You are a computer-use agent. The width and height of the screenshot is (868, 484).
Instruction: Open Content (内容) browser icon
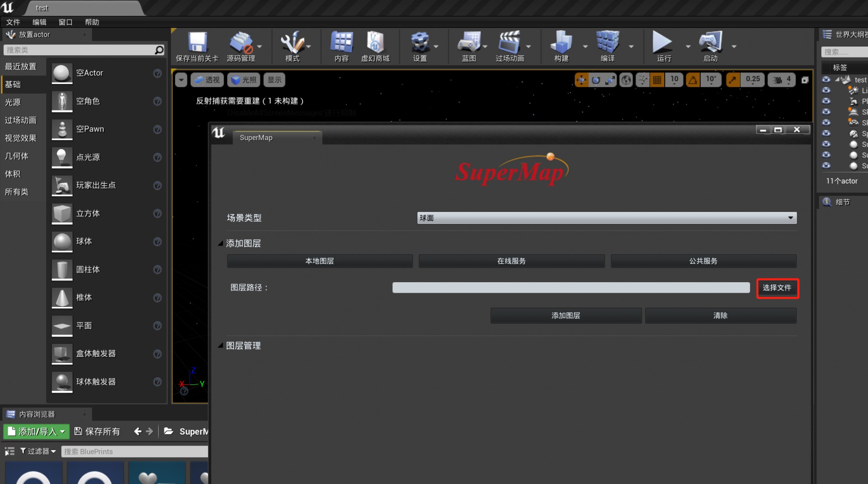[x=341, y=46]
